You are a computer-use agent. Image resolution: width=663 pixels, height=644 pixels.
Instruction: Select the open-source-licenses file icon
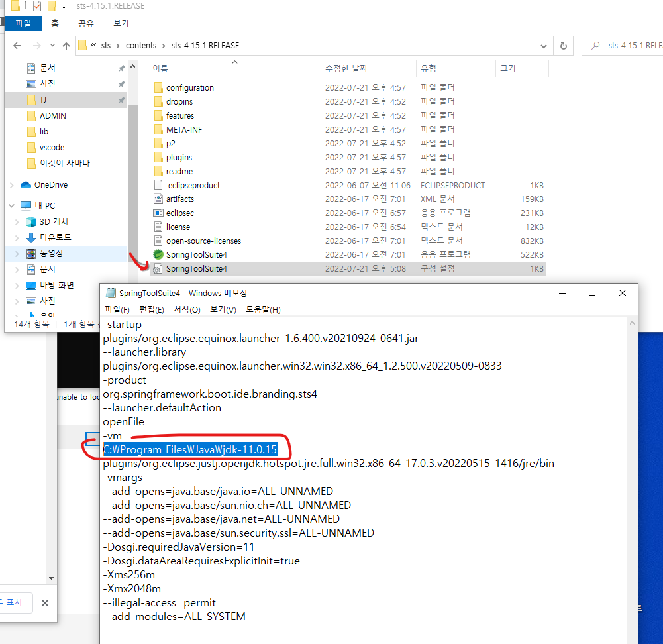pyautogui.click(x=158, y=241)
